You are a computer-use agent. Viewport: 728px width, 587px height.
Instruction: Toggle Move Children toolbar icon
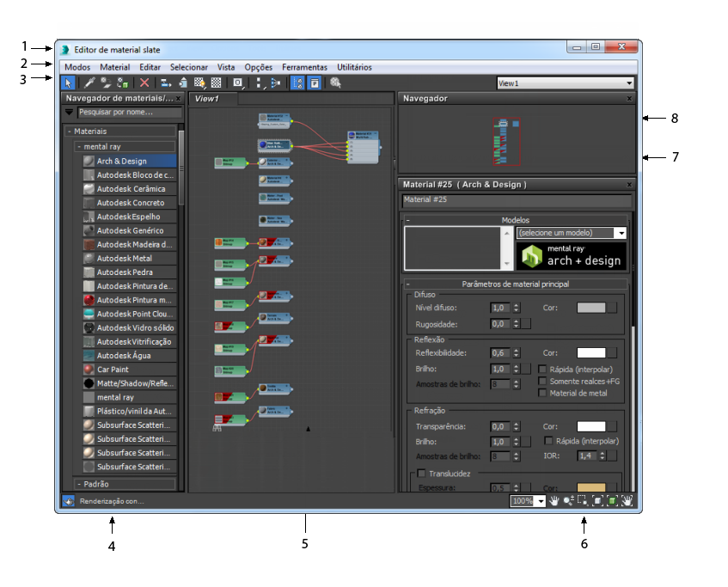[166, 83]
